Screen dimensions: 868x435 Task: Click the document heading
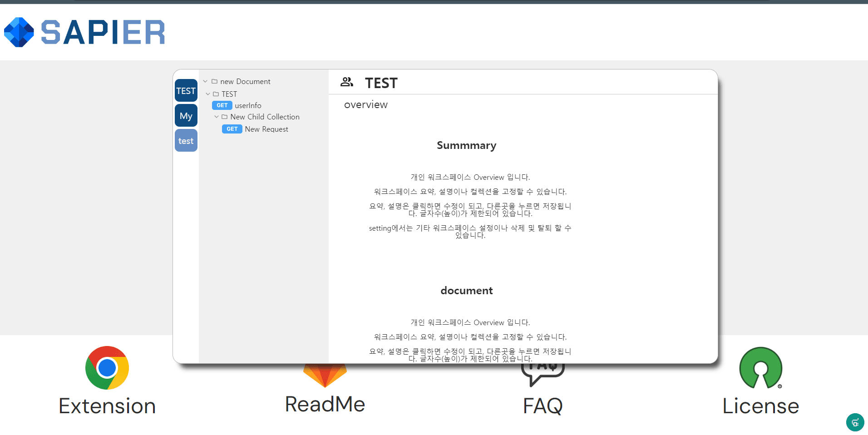pyautogui.click(x=467, y=291)
